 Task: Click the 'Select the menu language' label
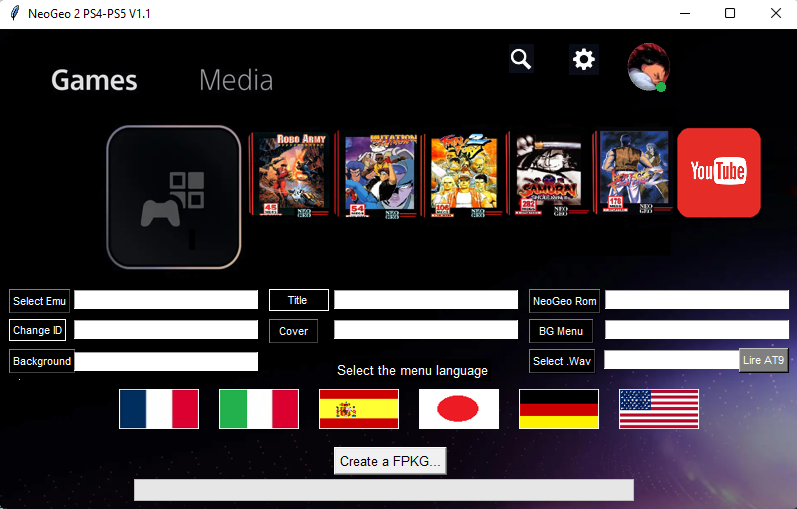click(x=412, y=370)
